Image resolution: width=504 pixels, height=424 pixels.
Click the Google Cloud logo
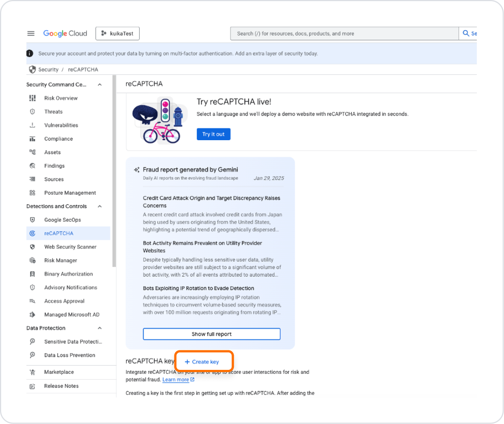tap(65, 33)
